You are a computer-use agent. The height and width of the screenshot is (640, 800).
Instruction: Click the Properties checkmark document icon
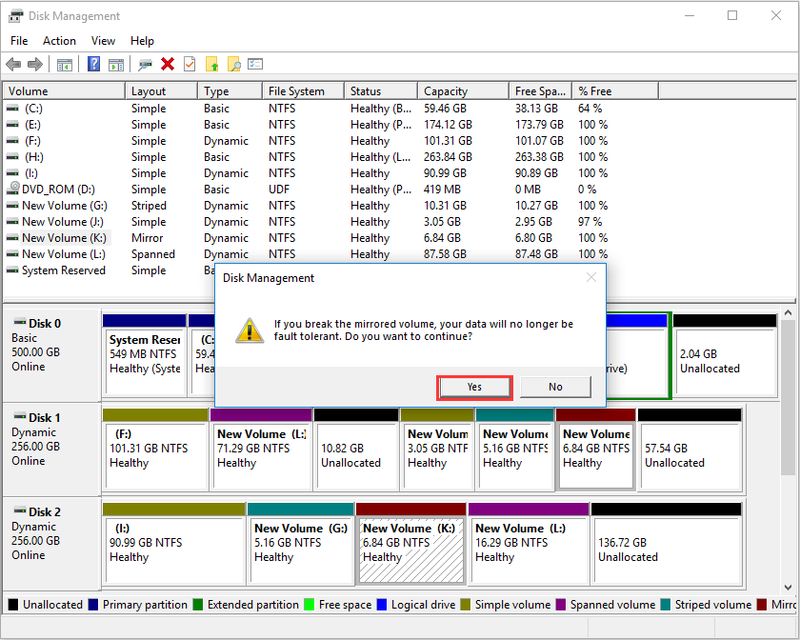[189, 64]
